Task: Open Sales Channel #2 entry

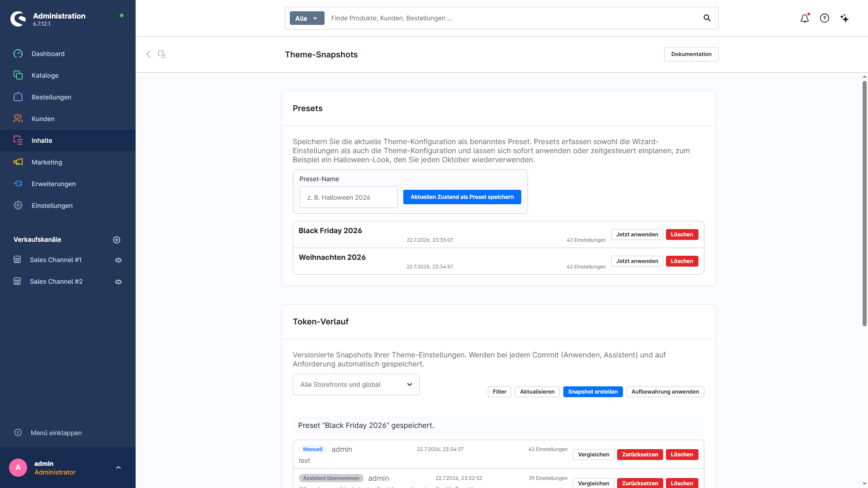Action: (x=56, y=282)
